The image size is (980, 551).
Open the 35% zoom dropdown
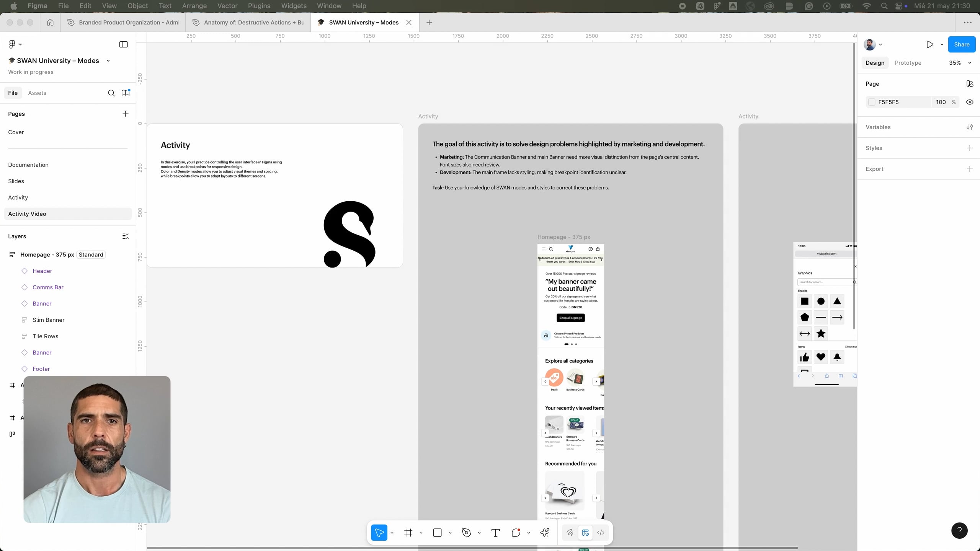[x=960, y=63]
